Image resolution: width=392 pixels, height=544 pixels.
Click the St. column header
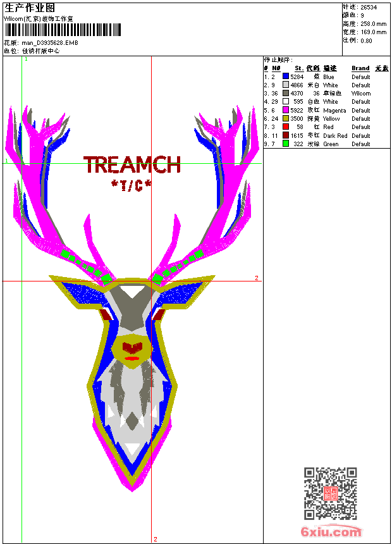(x=298, y=68)
